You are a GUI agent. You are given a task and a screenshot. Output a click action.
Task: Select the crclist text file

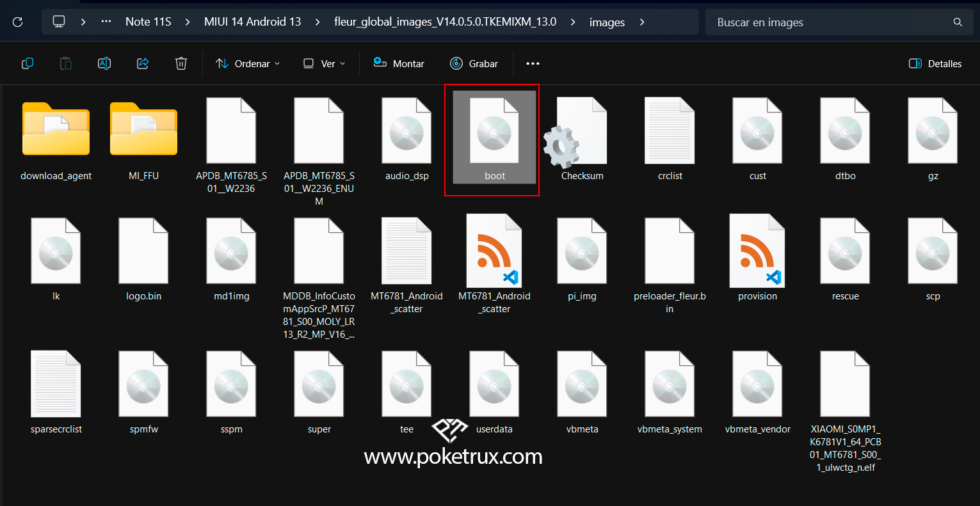pos(670,141)
